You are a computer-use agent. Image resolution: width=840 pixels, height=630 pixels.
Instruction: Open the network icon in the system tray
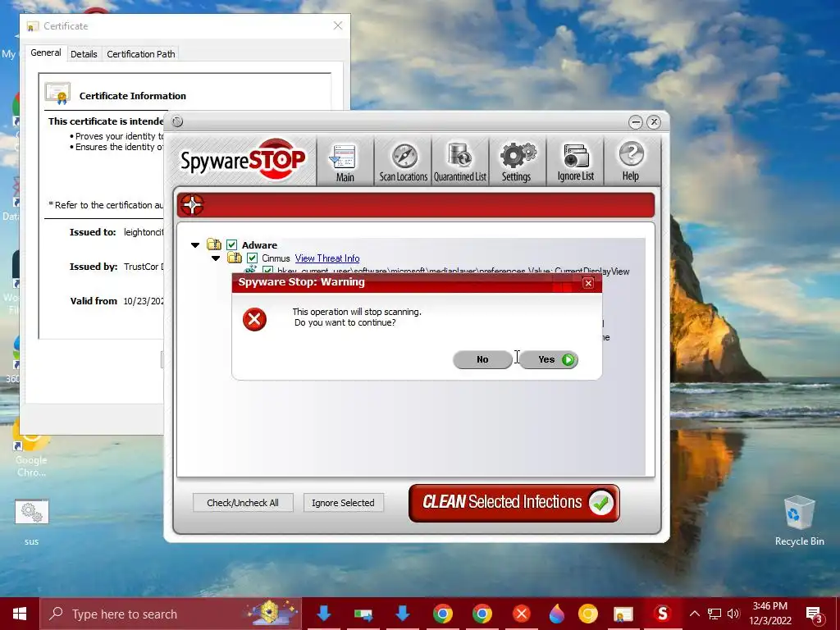pyautogui.click(x=714, y=614)
